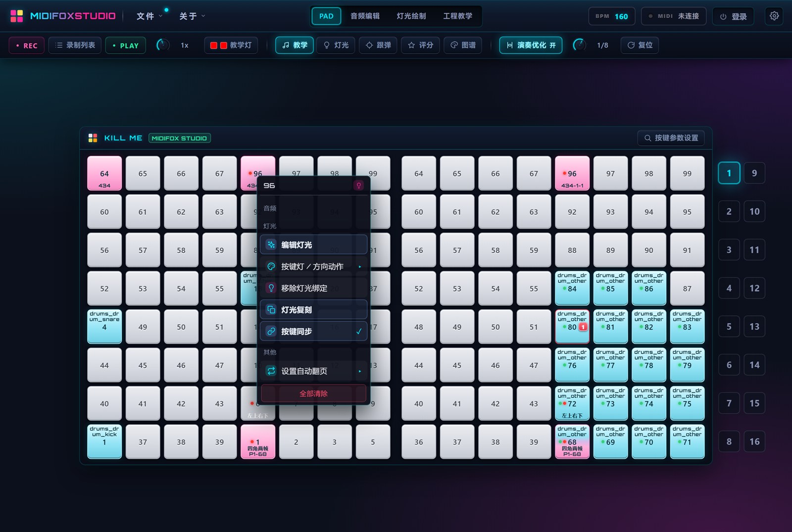This screenshot has height=532, width=792.
Task: Open the 工程教学 tab
Action: click(x=458, y=16)
